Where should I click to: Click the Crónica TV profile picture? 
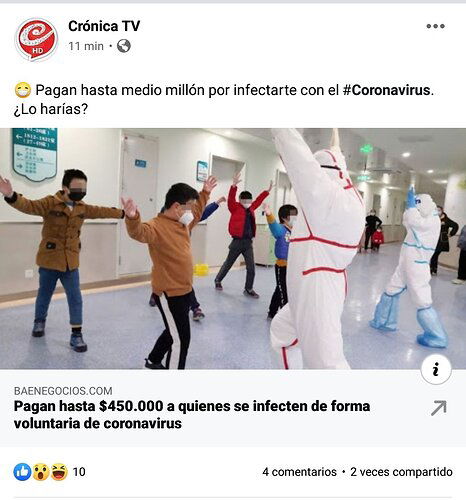(36, 39)
